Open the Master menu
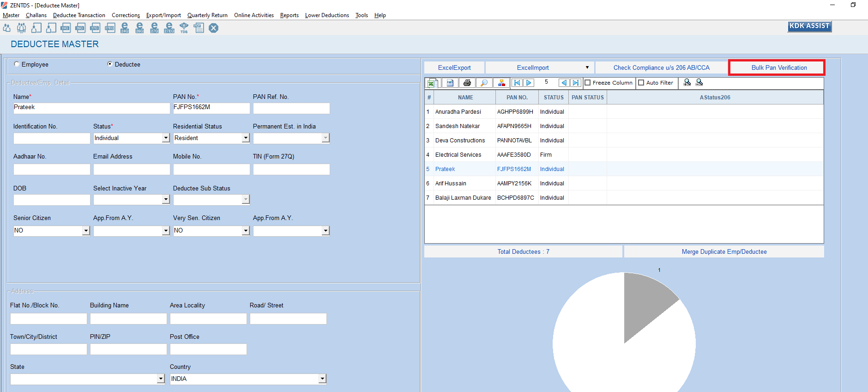The image size is (868, 392). tap(11, 15)
